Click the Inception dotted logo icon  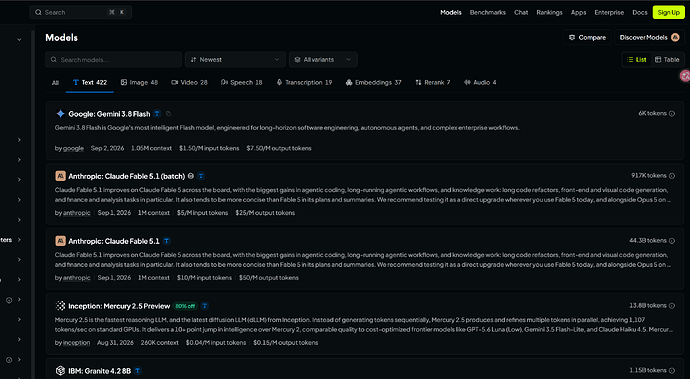[x=60, y=305]
